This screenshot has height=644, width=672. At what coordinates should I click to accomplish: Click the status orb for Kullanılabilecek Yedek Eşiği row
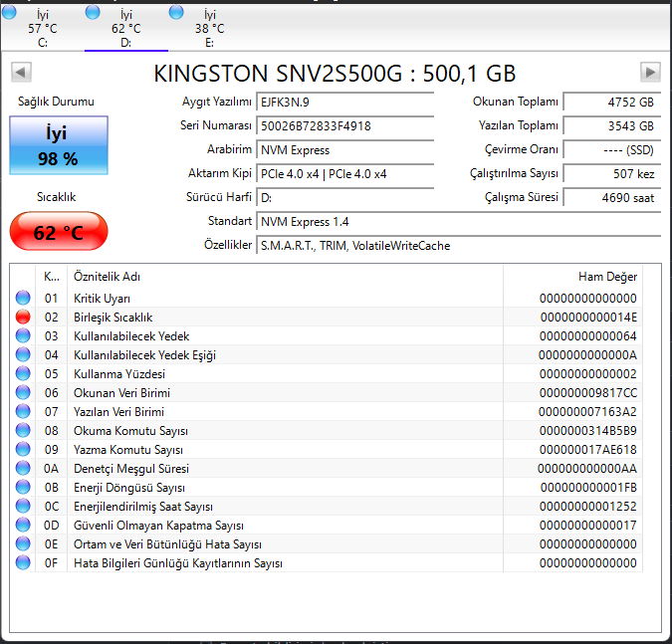coord(23,354)
